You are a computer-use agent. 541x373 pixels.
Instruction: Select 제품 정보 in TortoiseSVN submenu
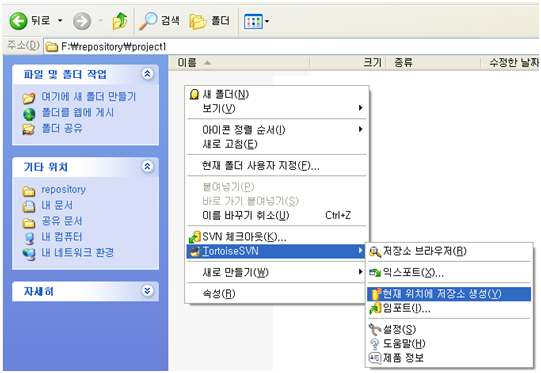(x=449, y=358)
